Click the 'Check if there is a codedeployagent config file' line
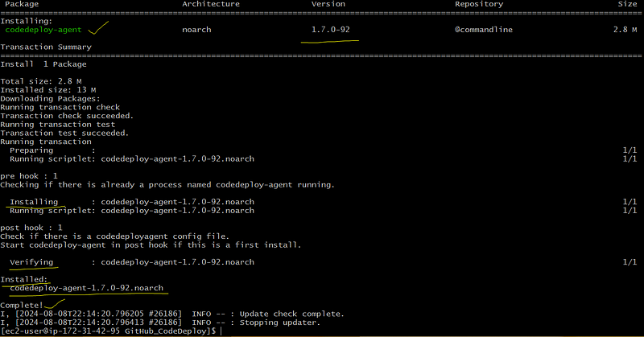 click(x=114, y=236)
